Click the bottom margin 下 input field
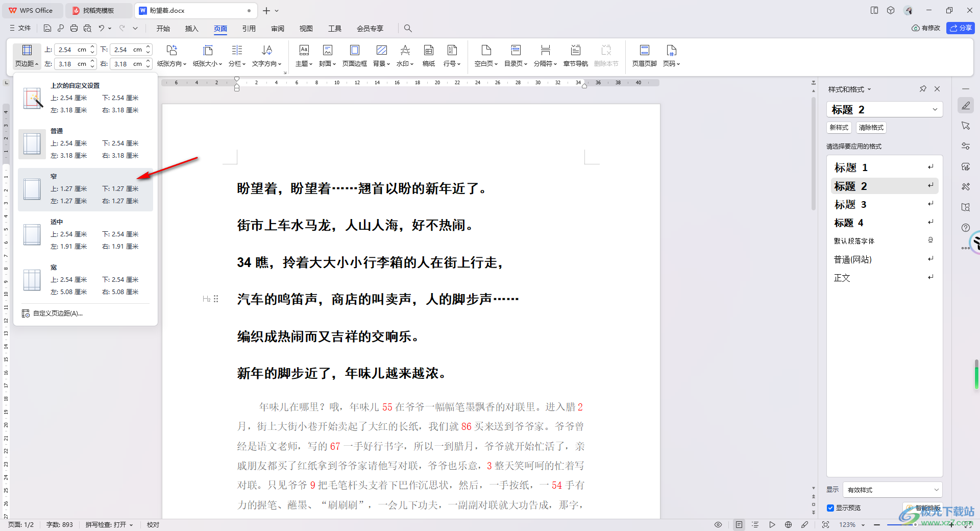Image resolution: width=980 pixels, height=531 pixels. click(127, 50)
